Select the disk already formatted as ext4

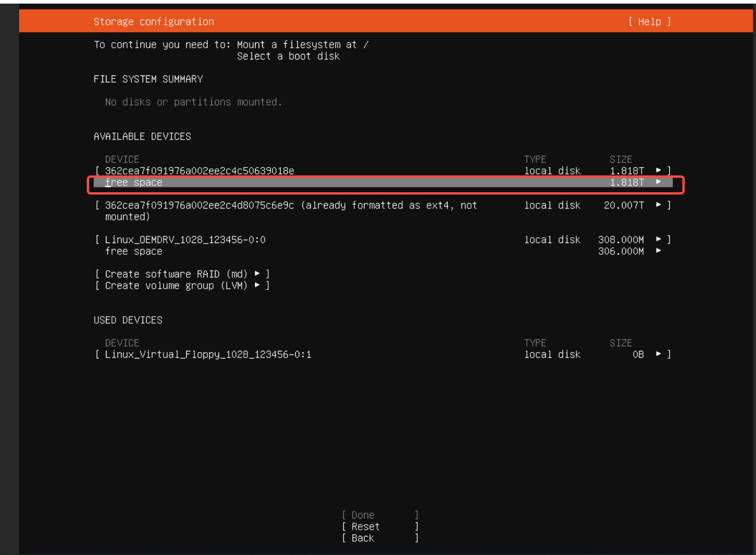click(x=291, y=205)
